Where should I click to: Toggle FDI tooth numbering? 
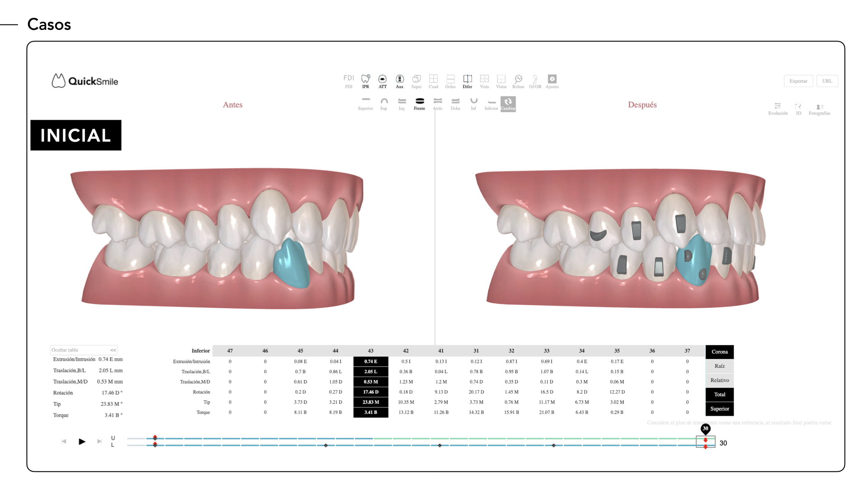click(x=349, y=81)
